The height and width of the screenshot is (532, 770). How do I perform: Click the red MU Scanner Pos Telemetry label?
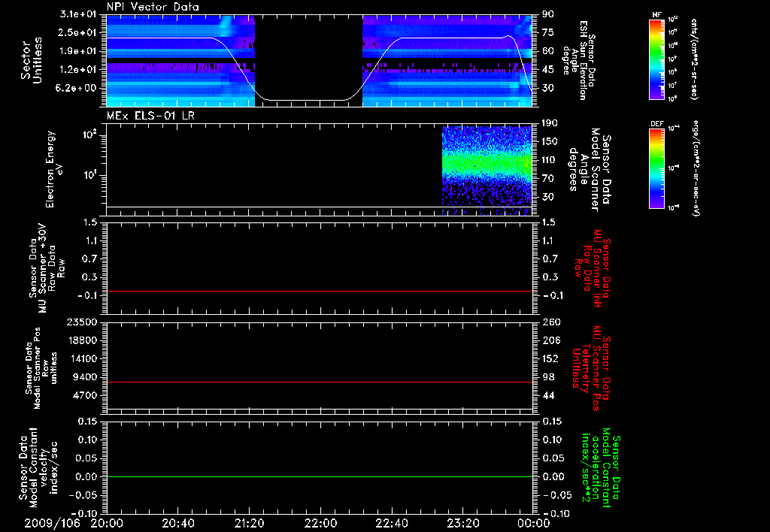[591, 368]
